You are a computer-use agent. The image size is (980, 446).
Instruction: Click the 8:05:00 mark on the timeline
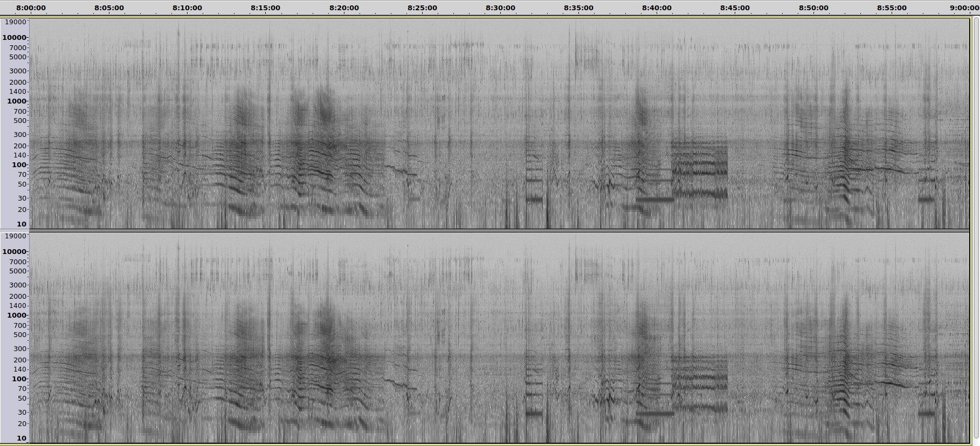click(109, 8)
